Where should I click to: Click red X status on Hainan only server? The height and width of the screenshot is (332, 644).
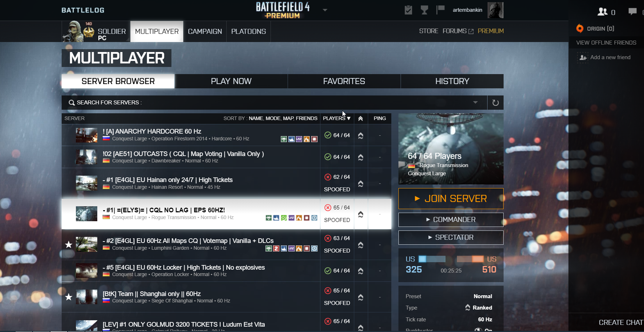point(328,177)
